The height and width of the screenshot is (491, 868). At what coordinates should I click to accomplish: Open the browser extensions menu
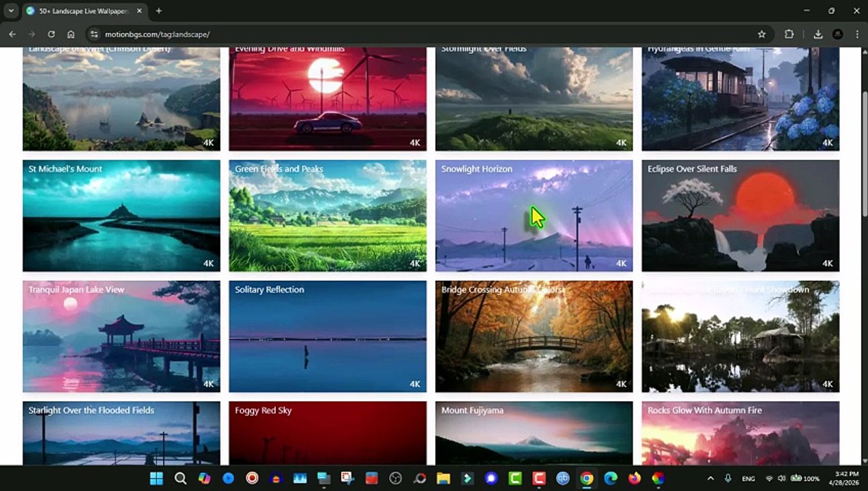(790, 34)
